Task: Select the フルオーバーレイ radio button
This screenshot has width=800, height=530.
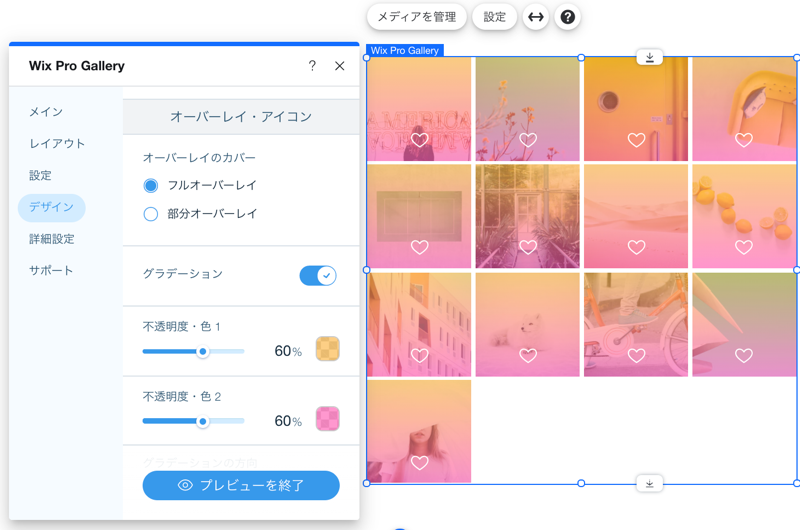Action: coord(151,185)
